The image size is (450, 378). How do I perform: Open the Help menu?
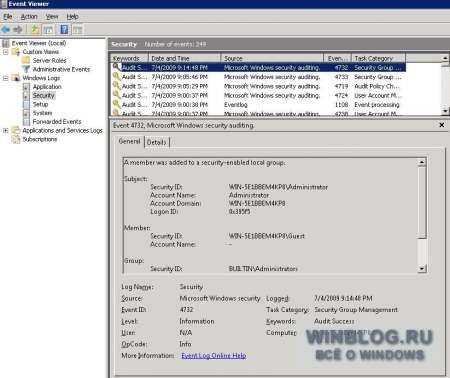tap(72, 17)
